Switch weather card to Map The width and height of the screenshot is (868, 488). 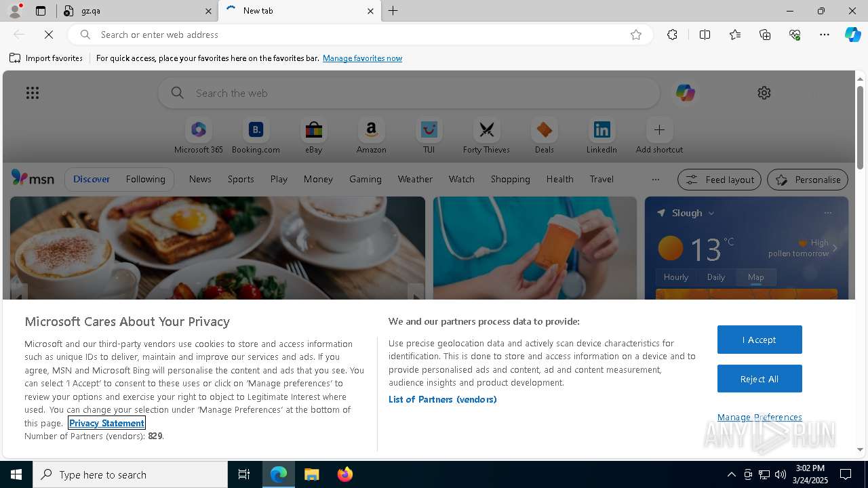(755, 277)
